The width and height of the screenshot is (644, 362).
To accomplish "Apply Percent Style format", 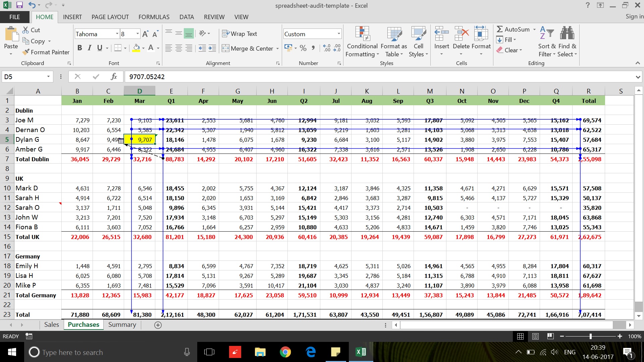I will [303, 48].
